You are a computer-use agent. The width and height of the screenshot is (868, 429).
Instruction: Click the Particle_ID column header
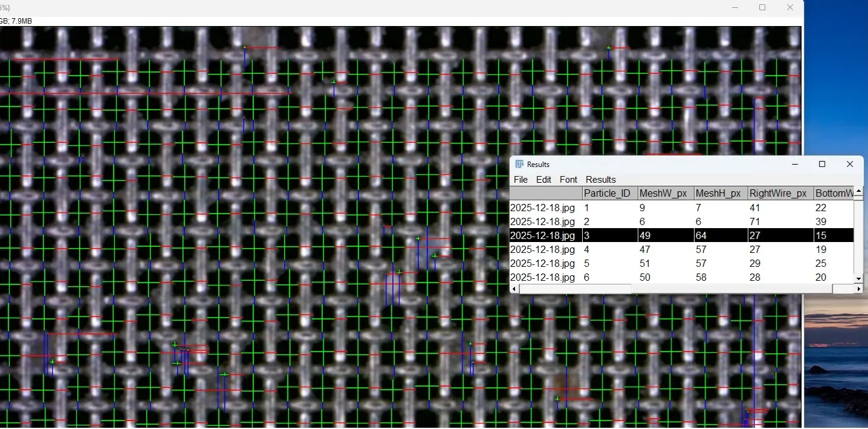(x=609, y=194)
